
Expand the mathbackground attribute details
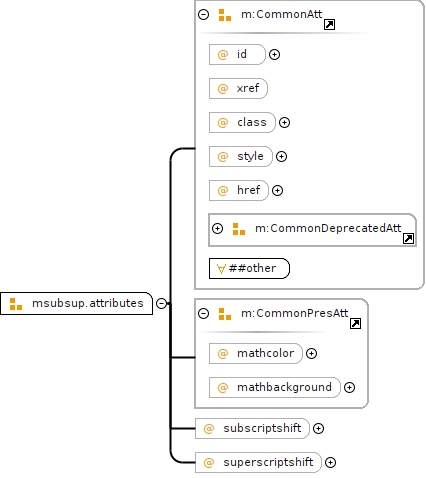(x=349, y=387)
